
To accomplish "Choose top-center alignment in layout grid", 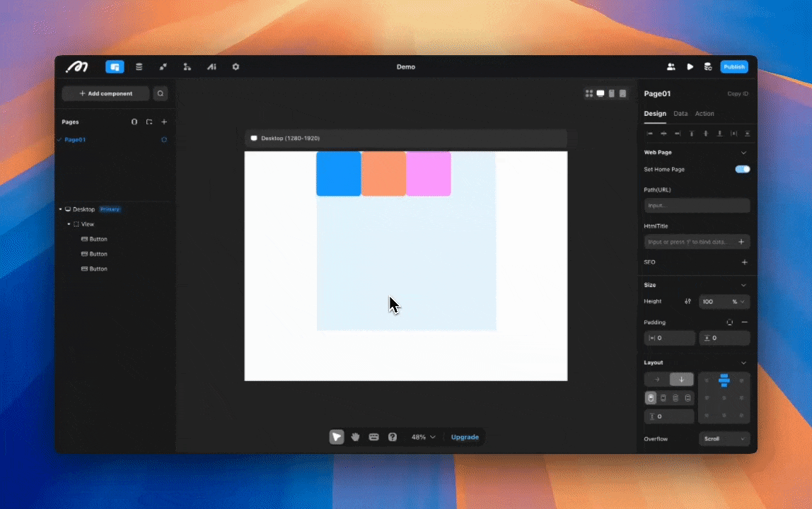I will (724, 380).
